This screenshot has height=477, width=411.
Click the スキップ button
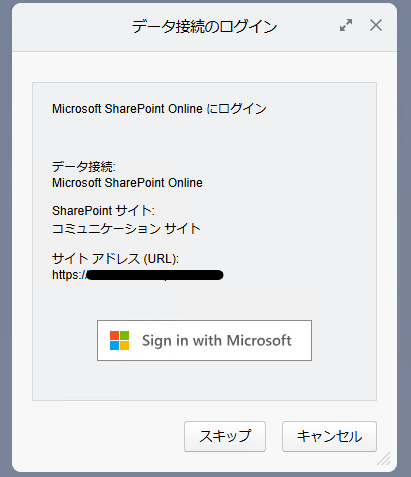point(225,436)
